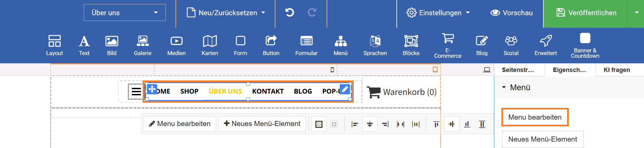Viewport: 644px width, 148px height.
Task: Open the Banner & Countdown tool
Action: 585,45
